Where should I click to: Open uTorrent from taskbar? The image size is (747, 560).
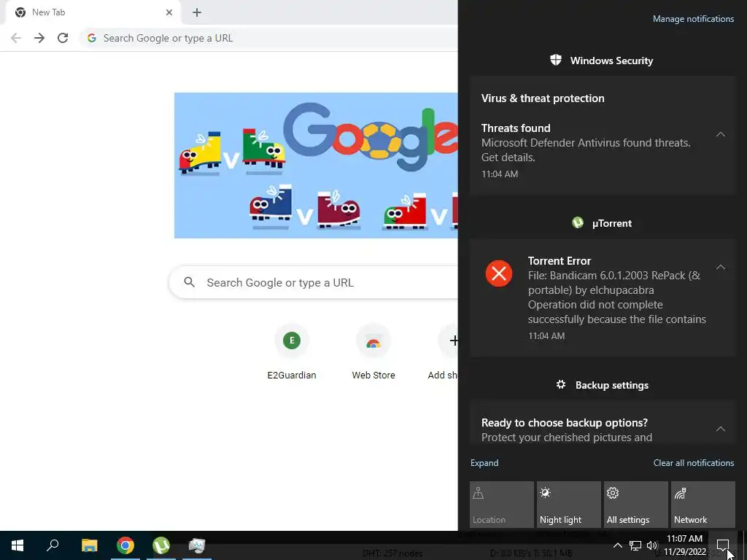161,545
